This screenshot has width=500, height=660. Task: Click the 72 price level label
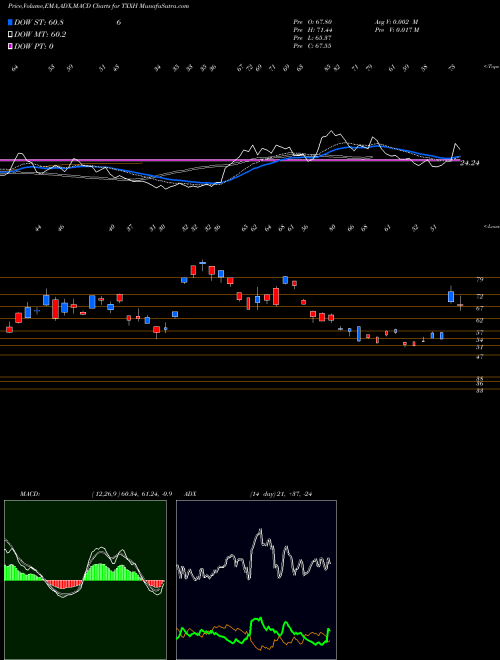tap(479, 297)
